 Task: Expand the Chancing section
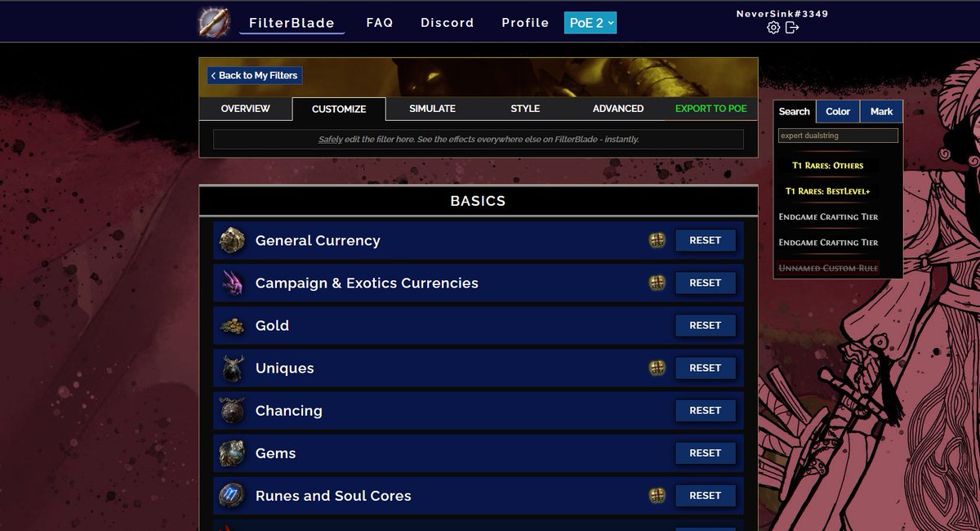479,410
